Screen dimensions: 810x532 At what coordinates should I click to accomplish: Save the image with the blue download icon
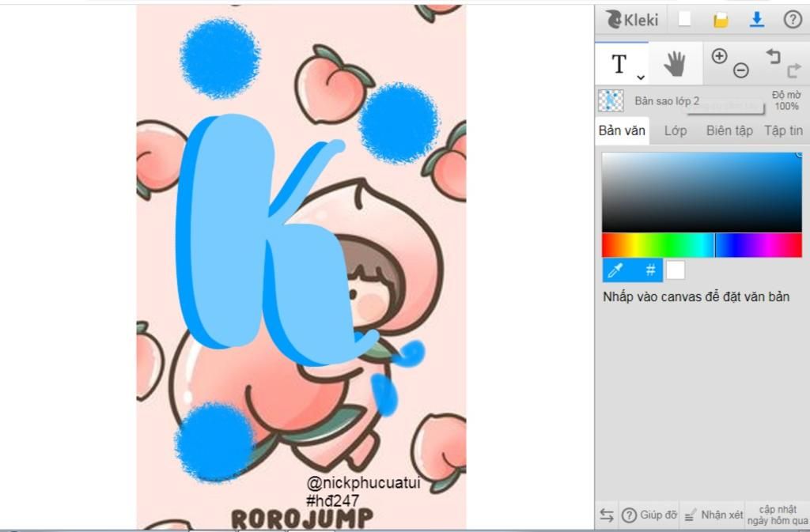(757, 19)
